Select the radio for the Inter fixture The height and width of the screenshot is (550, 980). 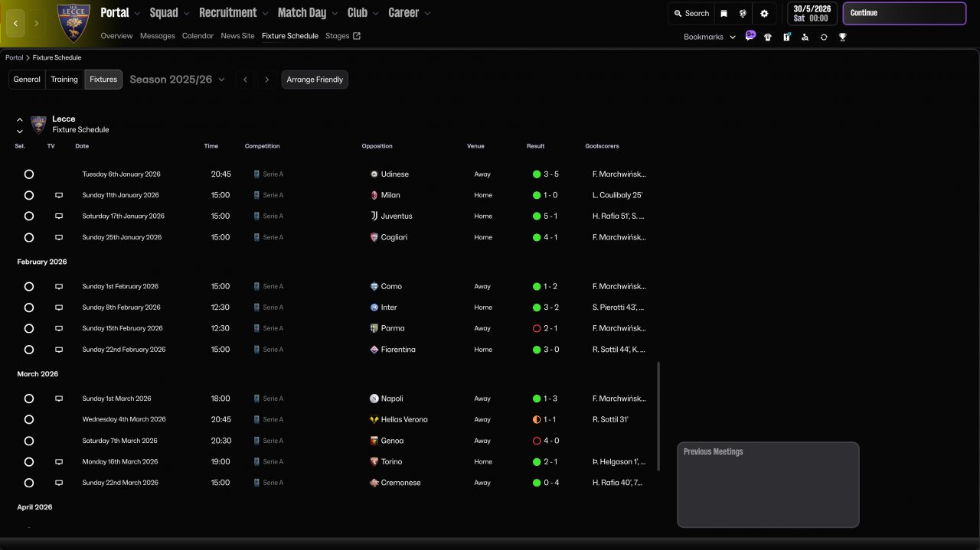pyautogui.click(x=29, y=308)
